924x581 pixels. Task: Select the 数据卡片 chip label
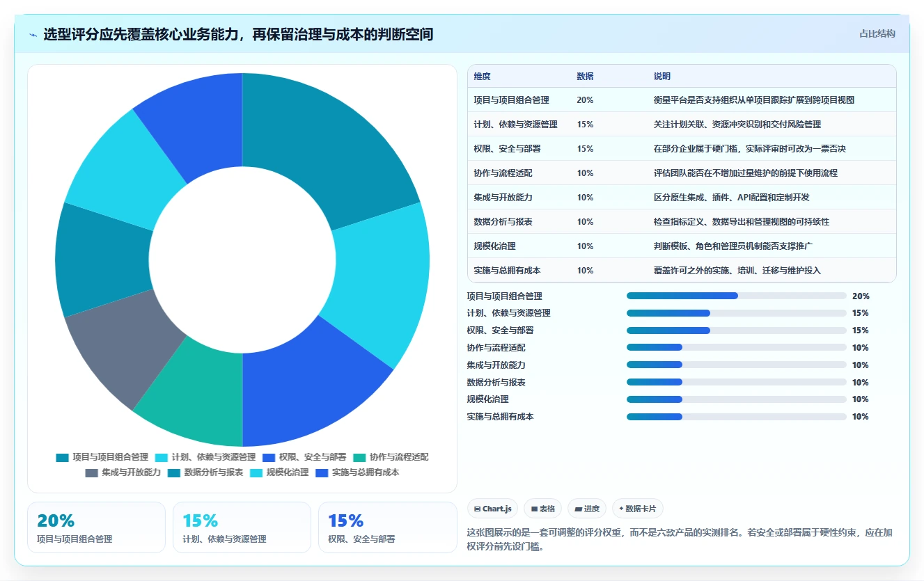coord(641,509)
